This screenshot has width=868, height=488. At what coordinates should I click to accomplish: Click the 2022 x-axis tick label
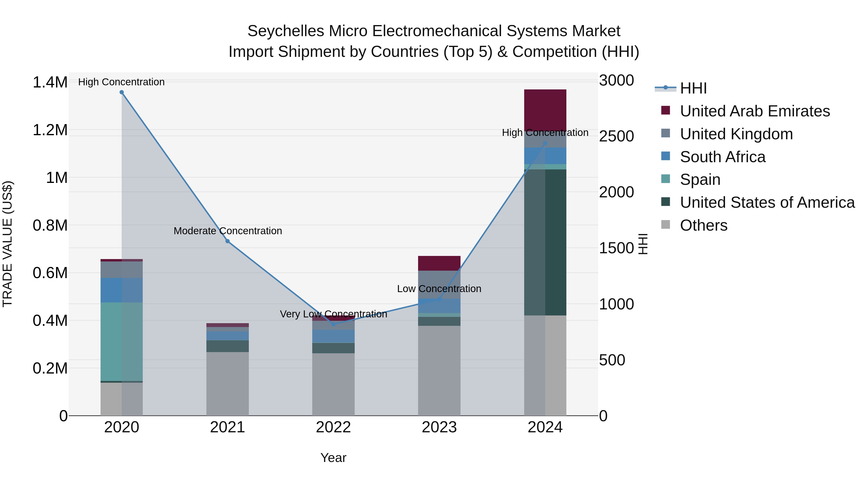point(333,427)
